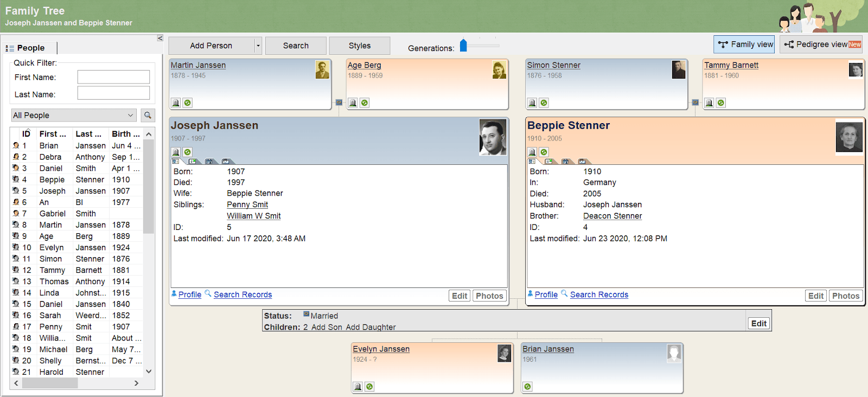Click the gravestone icon on Evelyn Janssen's card
Screen dimensions: 868x397
click(x=358, y=387)
